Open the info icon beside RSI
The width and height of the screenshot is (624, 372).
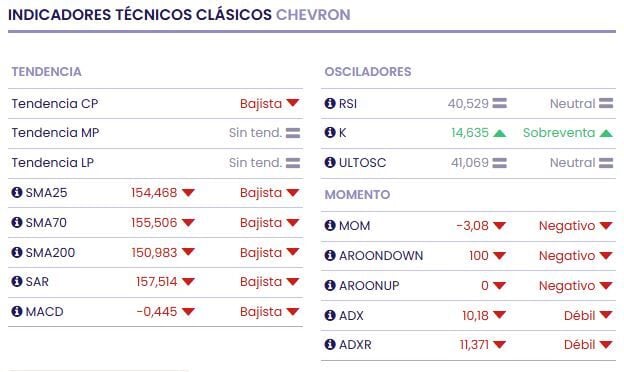(x=330, y=103)
